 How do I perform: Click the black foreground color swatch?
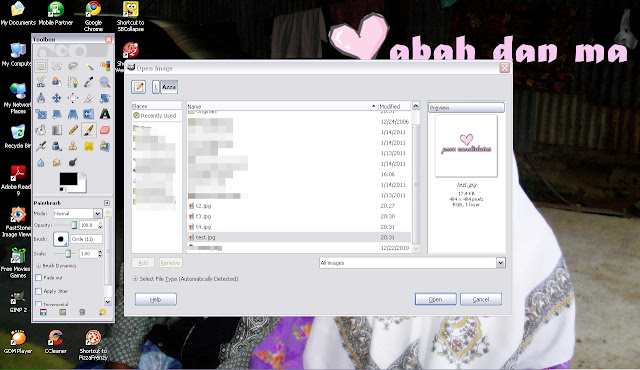point(68,179)
